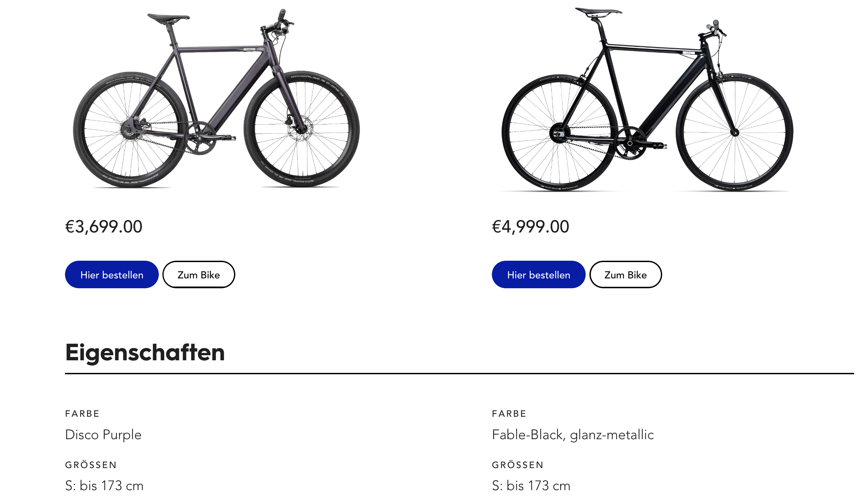Click the divider line below Eigenschaften
Screen dimensions: 868x499
[x=460, y=373]
